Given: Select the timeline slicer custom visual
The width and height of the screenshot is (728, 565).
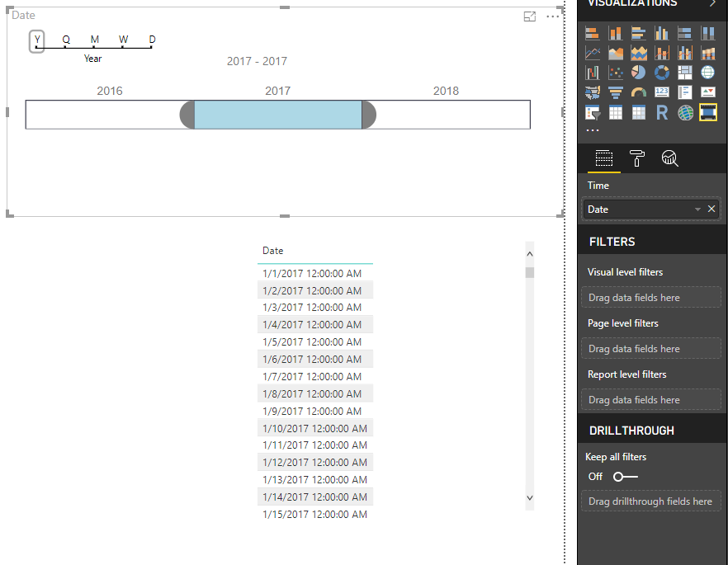Looking at the screenshot, I should (x=708, y=113).
